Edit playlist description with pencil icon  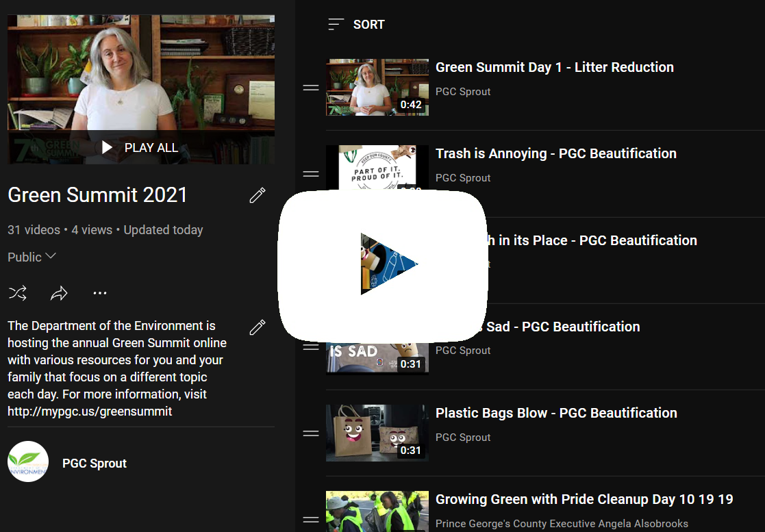tap(258, 327)
